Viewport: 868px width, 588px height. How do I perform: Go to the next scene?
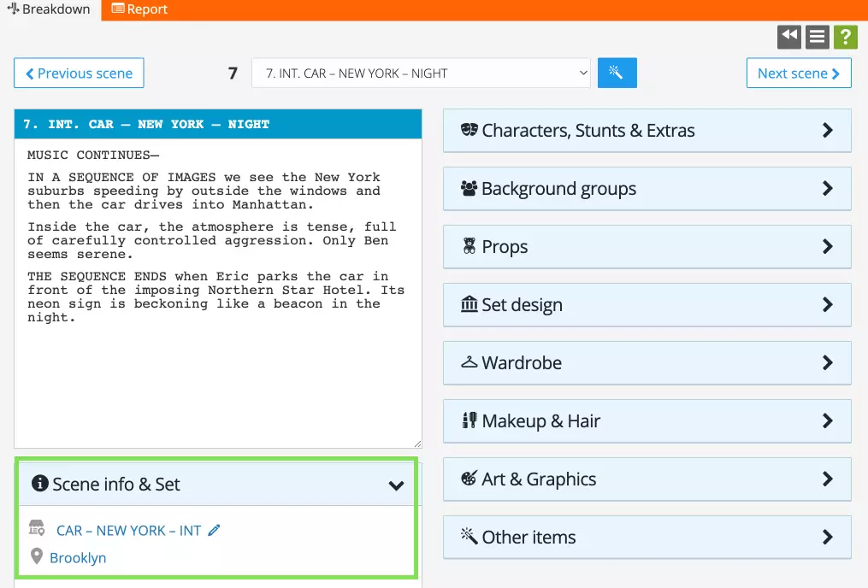tap(799, 73)
